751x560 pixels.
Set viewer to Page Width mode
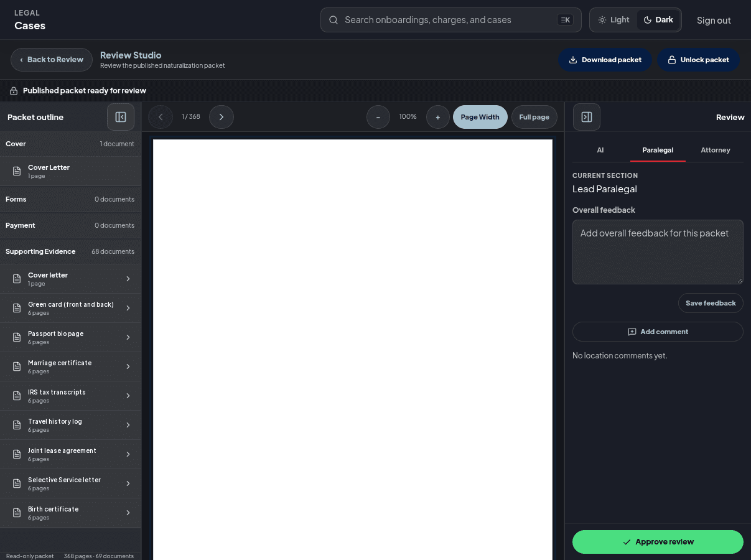click(x=480, y=117)
